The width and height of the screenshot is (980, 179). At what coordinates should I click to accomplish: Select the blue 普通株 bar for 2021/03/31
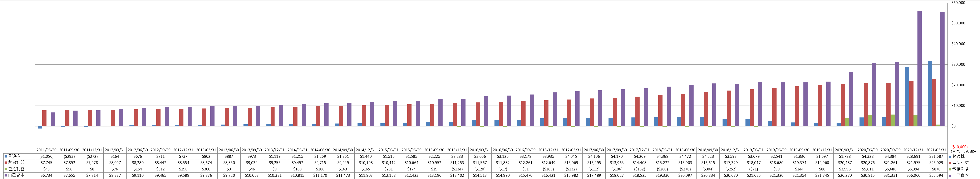(930, 94)
